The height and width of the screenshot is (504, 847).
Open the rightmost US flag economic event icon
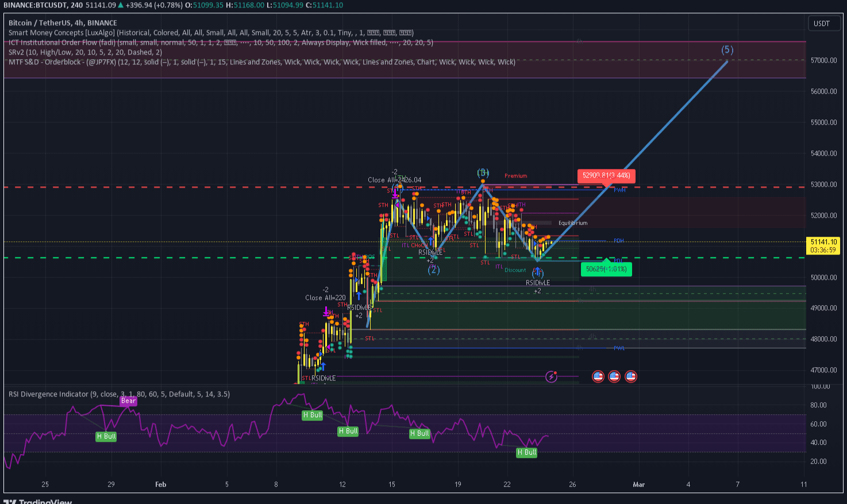coord(630,376)
